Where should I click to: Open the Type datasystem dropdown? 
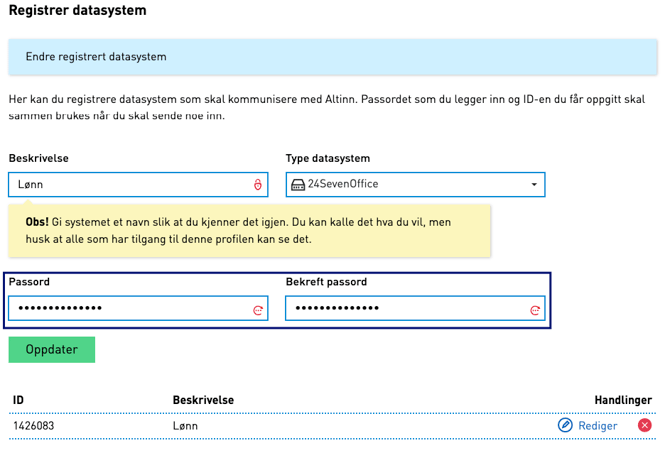coord(533,185)
